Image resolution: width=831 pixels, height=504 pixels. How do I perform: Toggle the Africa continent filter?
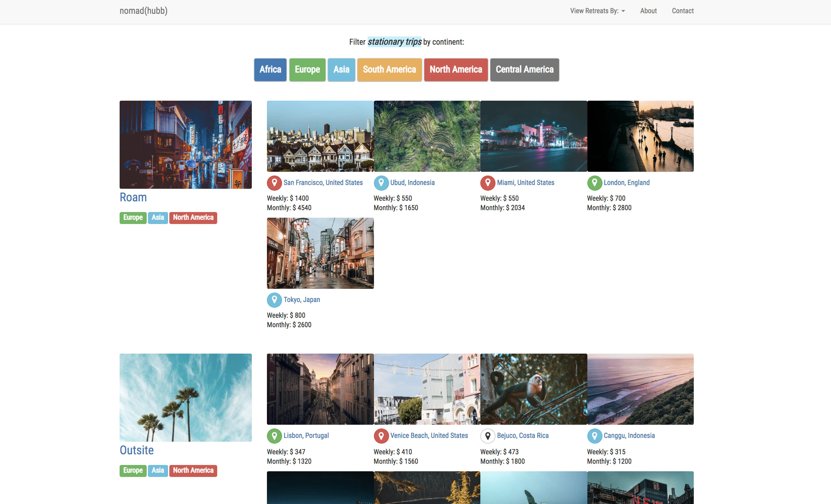(270, 70)
